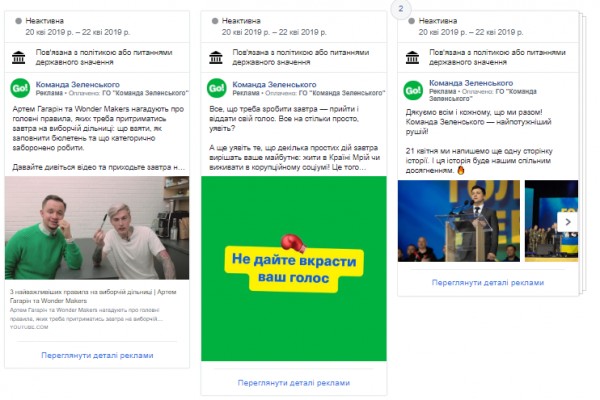The height and width of the screenshot is (400, 600).
Task: Open YouTube link title about polling station rules
Action: click(93, 296)
